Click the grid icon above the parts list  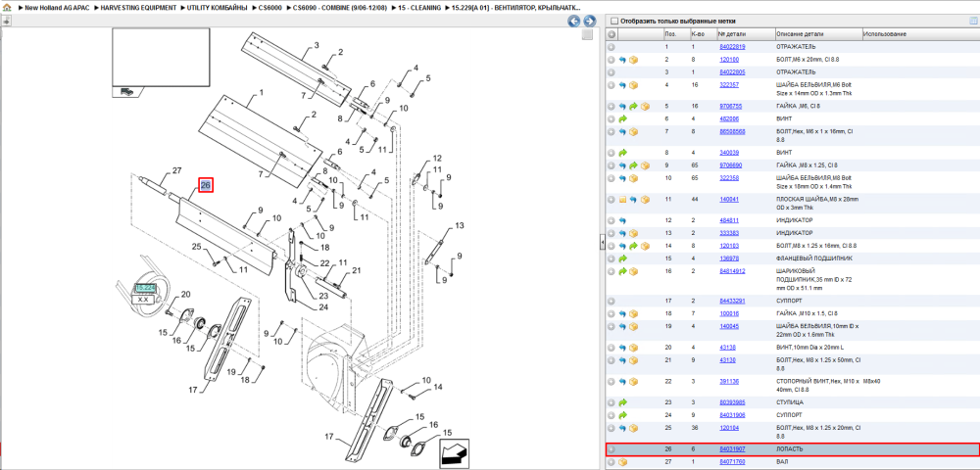pyautogui.click(x=972, y=21)
